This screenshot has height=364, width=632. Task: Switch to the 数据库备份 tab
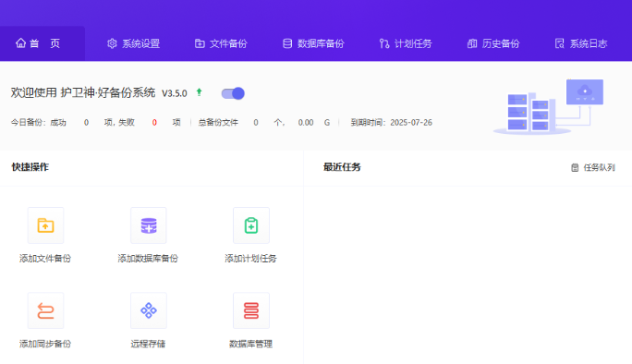[313, 43]
